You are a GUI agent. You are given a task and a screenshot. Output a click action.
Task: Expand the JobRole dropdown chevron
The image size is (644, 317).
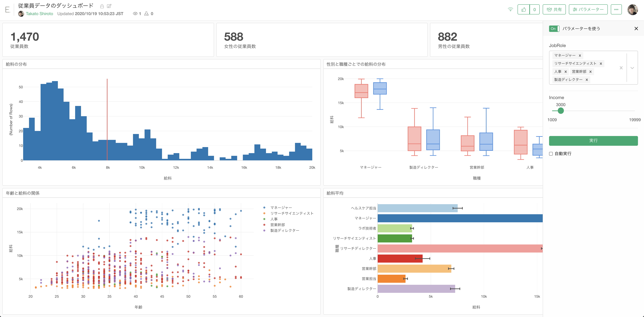(632, 68)
